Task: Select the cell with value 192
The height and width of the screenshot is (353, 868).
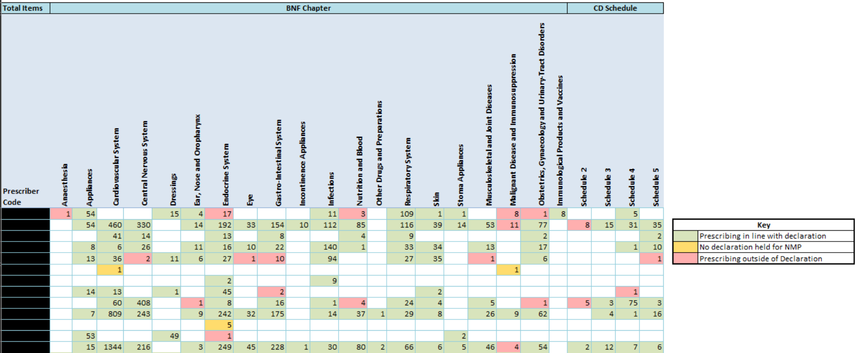Action: click(219, 225)
